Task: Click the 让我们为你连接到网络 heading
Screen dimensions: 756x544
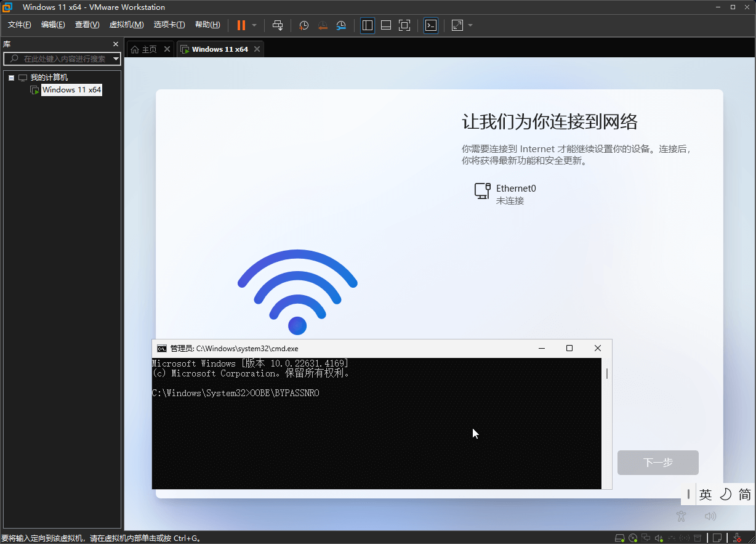Action: (550, 121)
